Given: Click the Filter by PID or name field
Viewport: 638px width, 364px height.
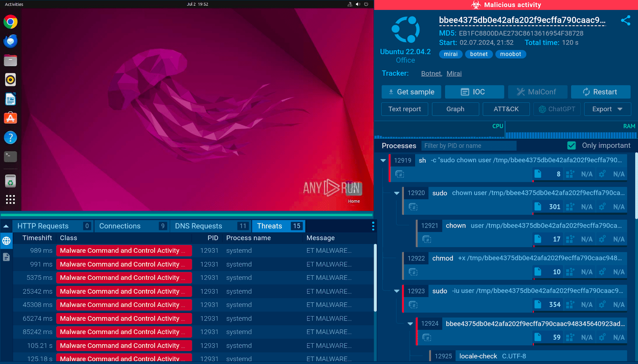Looking at the screenshot, I should pos(469,146).
